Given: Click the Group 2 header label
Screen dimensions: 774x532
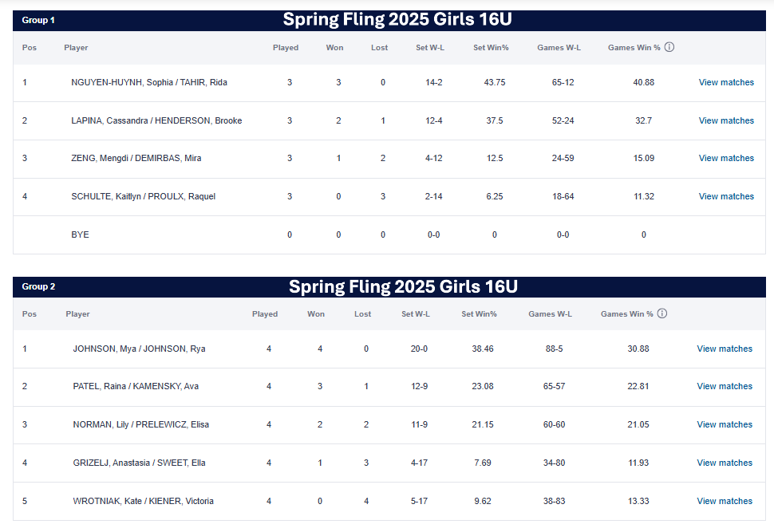Looking at the screenshot, I should [x=38, y=286].
